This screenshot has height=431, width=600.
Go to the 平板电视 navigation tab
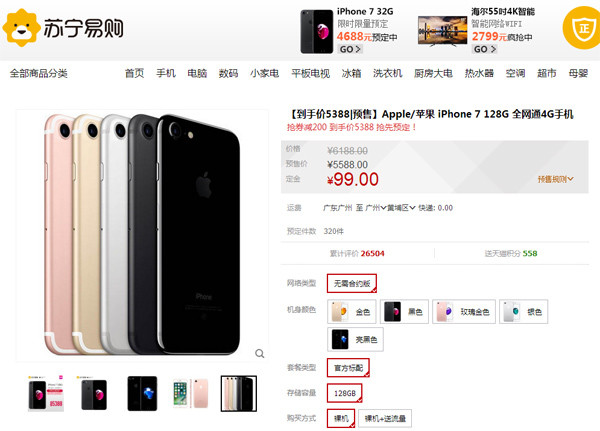point(310,73)
